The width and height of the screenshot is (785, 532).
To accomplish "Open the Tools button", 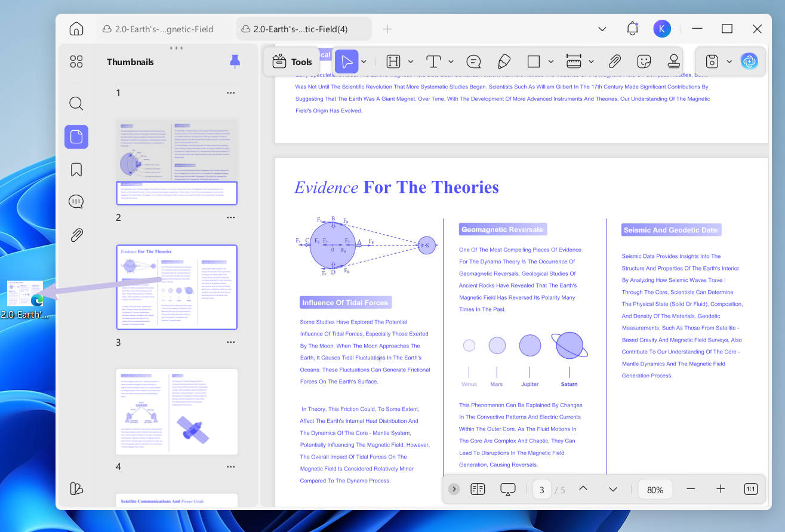I will (293, 61).
